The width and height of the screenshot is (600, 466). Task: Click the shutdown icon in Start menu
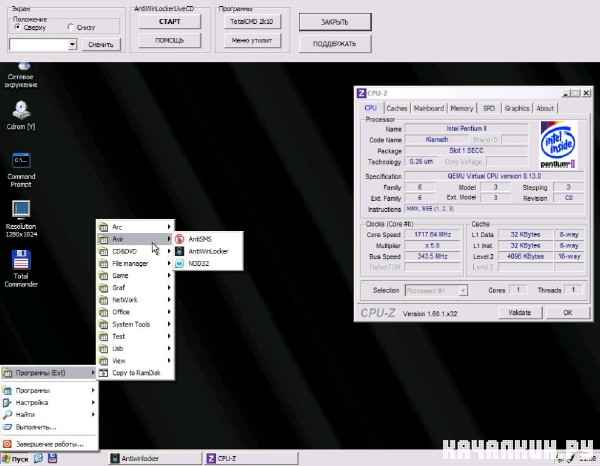click(x=7, y=444)
